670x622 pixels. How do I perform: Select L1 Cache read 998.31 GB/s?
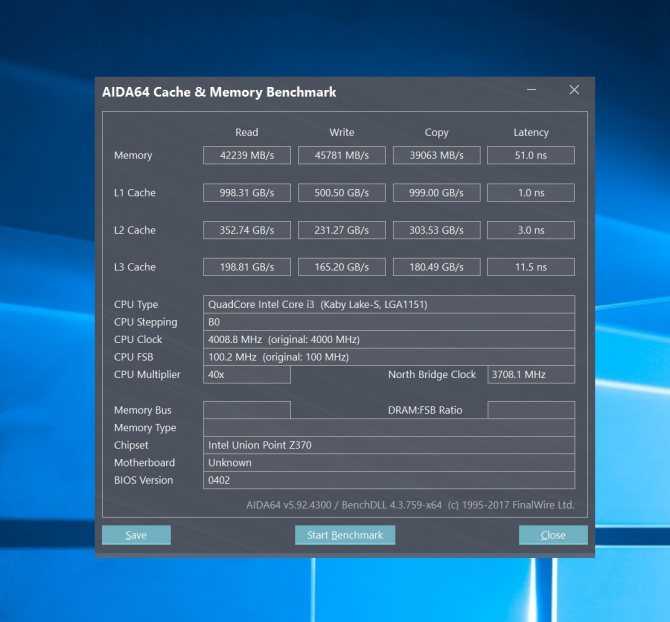click(x=247, y=193)
